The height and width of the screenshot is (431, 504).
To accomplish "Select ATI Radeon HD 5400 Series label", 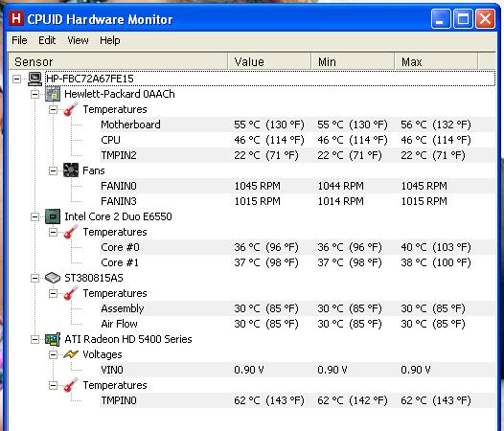I will [x=128, y=339].
